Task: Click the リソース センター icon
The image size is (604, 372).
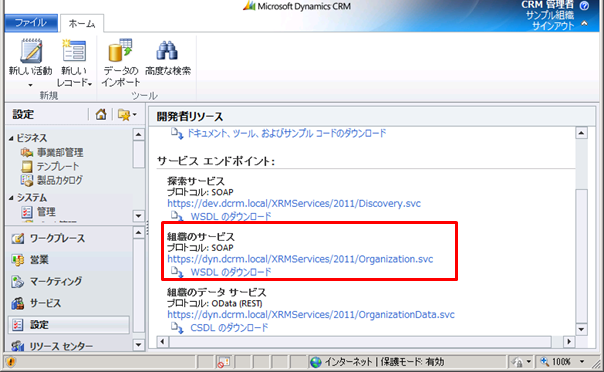Action: coord(18,346)
